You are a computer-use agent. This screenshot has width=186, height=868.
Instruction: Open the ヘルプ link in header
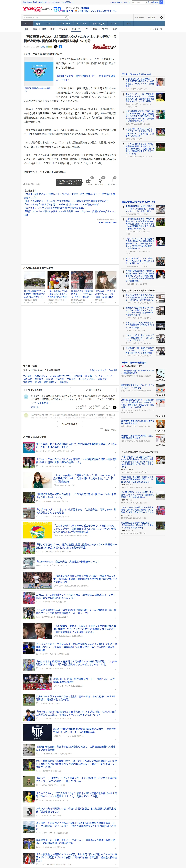coord(127,2)
